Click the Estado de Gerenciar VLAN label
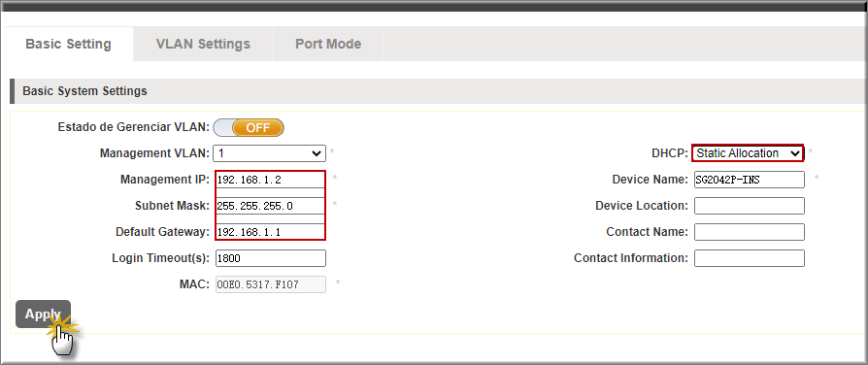 (x=134, y=127)
